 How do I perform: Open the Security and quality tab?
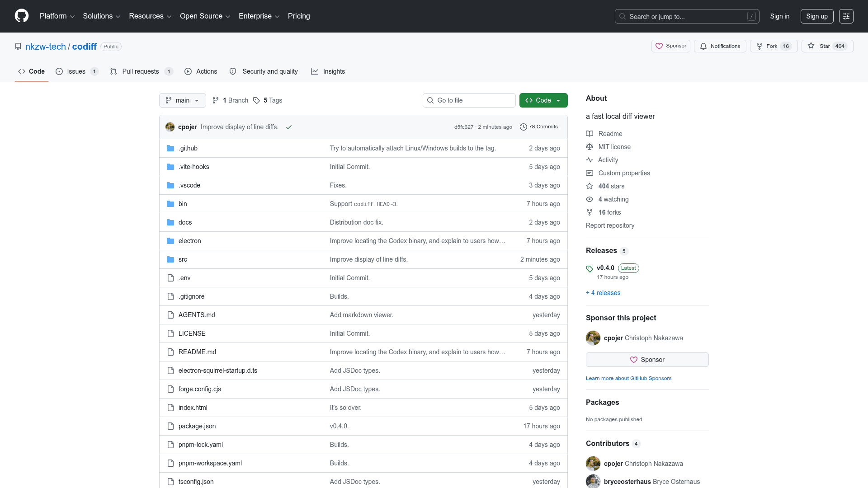pos(264,71)
